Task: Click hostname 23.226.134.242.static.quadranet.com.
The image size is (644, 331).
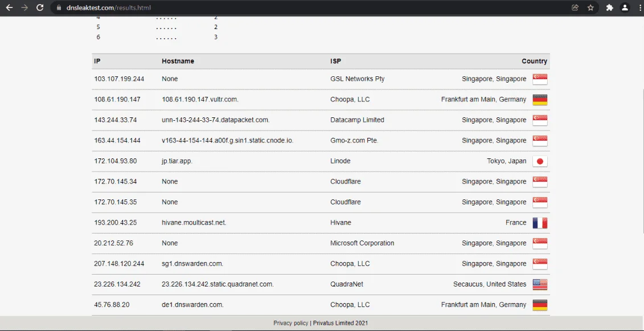Action: click(x=218, y=284)
